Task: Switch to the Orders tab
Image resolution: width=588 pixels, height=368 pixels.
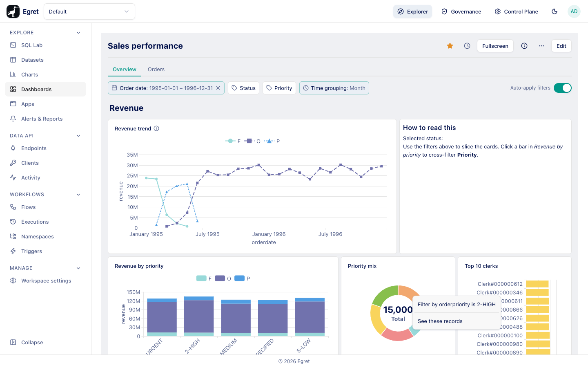Action: point(156,70)
